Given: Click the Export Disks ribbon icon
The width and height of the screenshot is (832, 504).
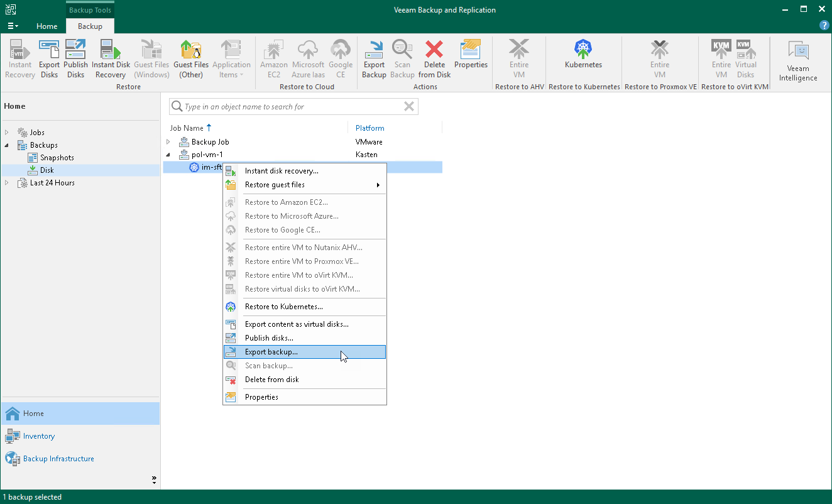Looking at the screenshot, I should coord(49,59).
